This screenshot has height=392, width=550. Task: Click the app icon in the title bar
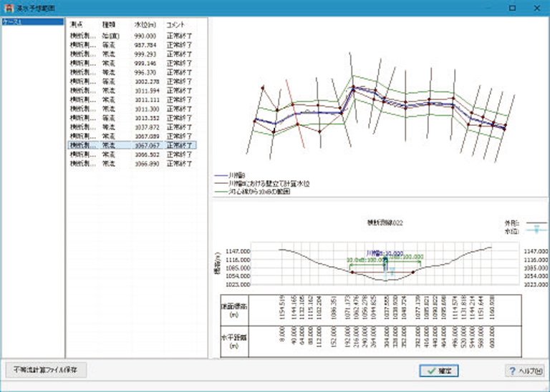tap(8, 8)
